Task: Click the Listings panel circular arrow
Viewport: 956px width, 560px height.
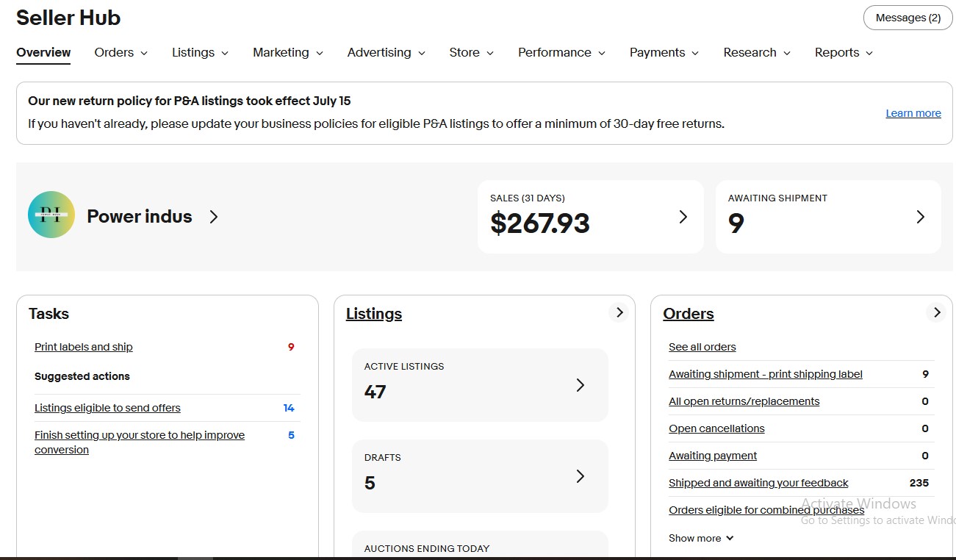Action: pyautogui.click(x=619, y=312)
